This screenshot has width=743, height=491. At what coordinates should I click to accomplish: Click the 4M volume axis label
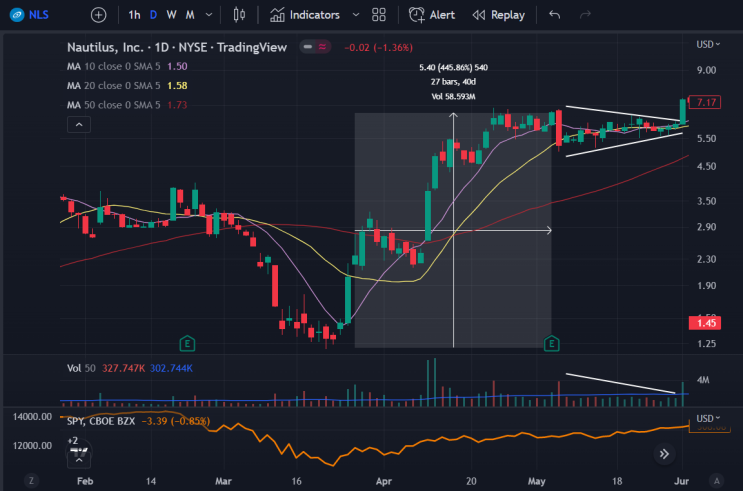pos(703,380)
